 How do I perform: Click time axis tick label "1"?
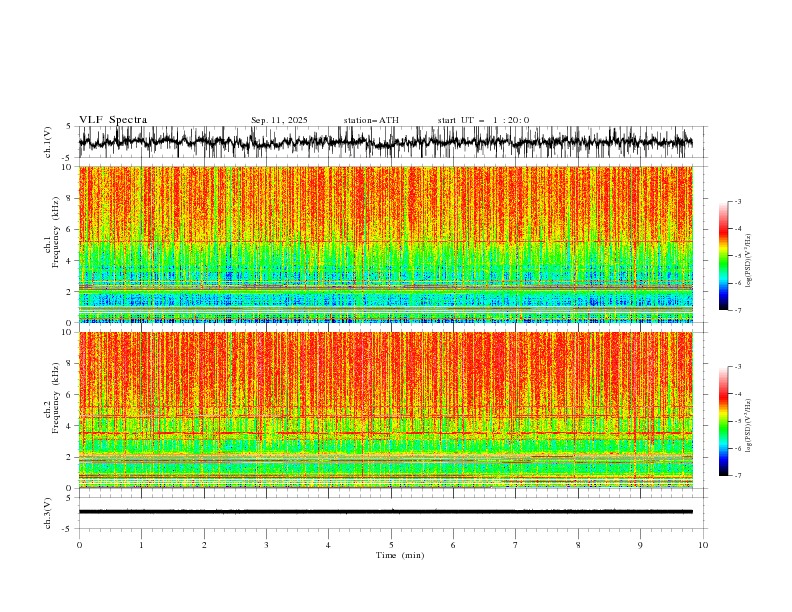[x=141, y=545]
